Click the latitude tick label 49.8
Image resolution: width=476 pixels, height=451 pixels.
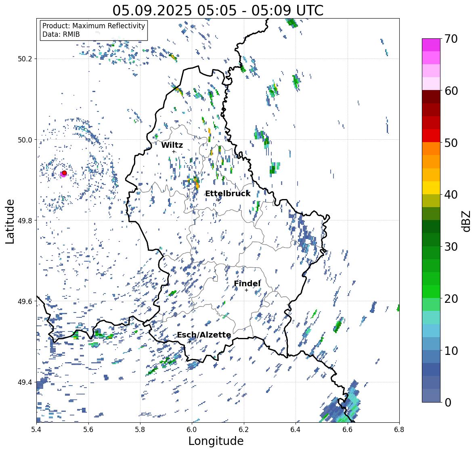click(25, 220)
